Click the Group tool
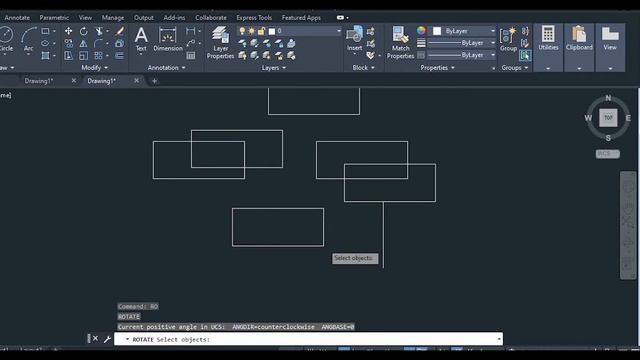 (x=508, y=39)
